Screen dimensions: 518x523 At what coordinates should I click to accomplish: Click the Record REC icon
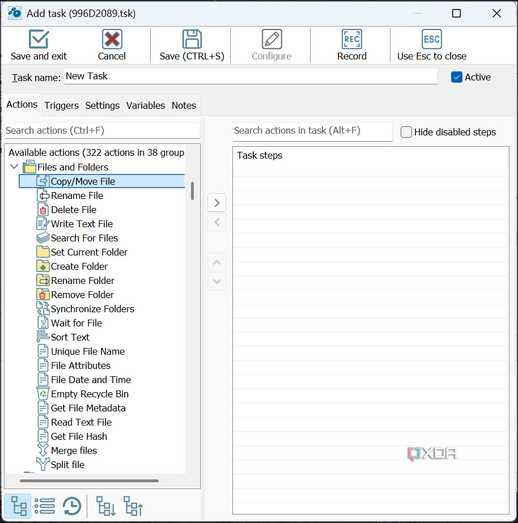pos(352,39)
